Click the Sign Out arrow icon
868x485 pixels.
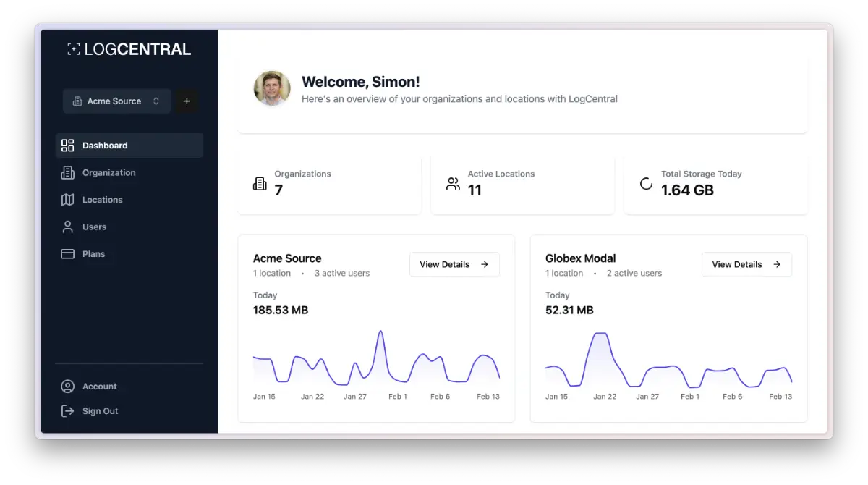point(68,411)
